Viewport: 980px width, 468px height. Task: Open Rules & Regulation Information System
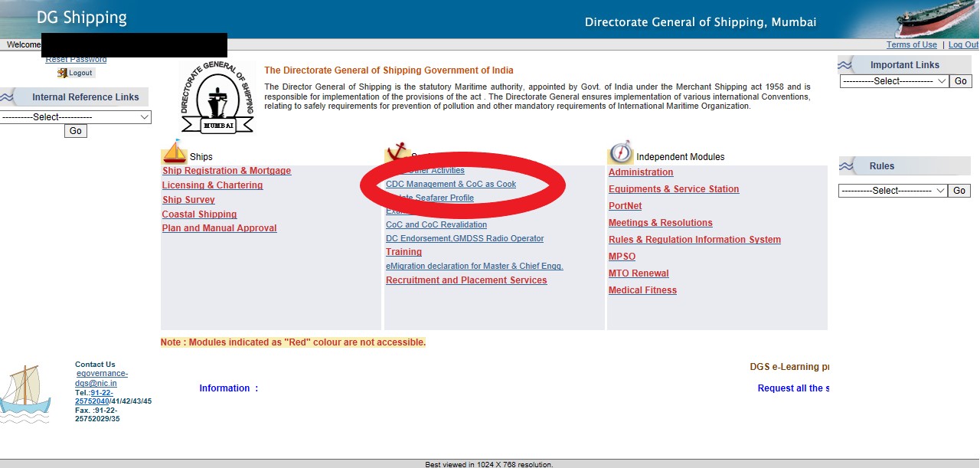694,240
